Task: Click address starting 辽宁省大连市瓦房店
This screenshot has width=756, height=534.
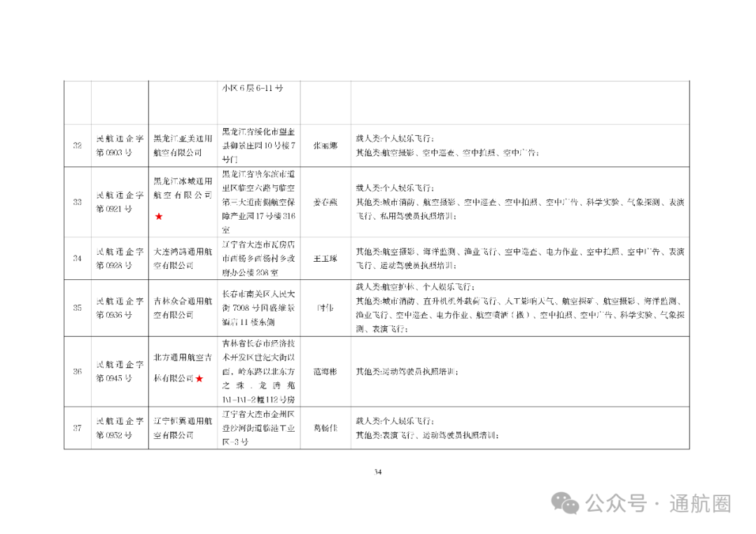Action: coord(258,258)
